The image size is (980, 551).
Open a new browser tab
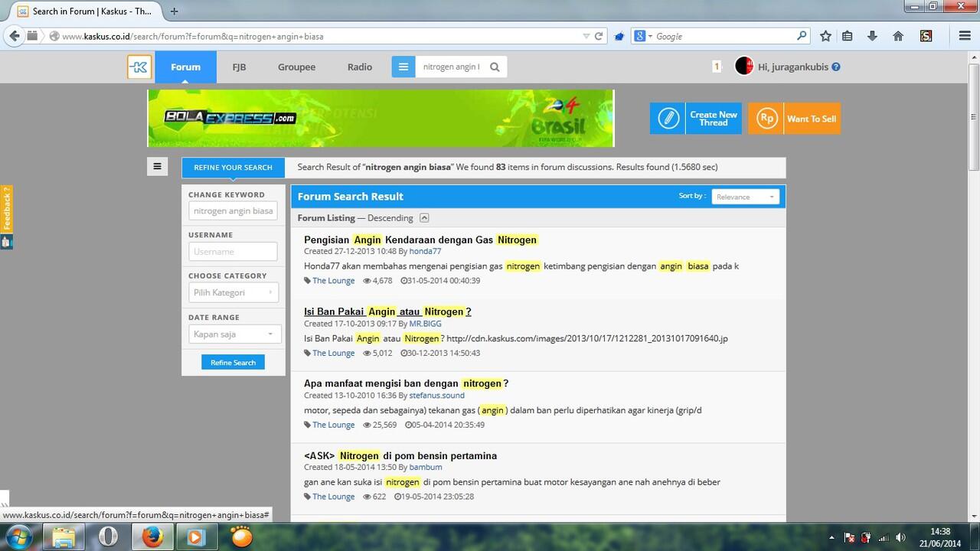174,11
